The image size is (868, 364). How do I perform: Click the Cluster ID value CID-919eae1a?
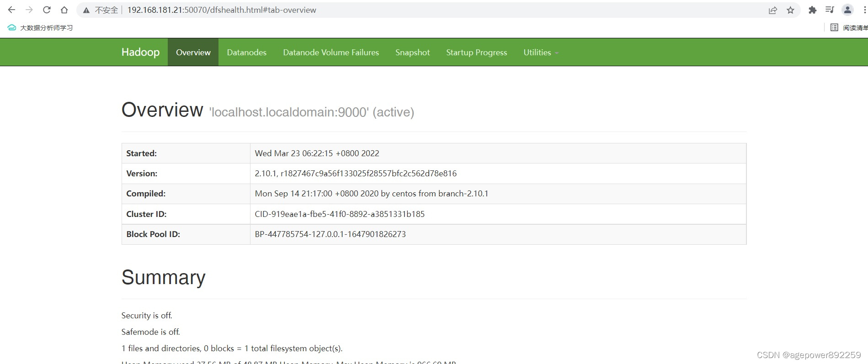340,214
